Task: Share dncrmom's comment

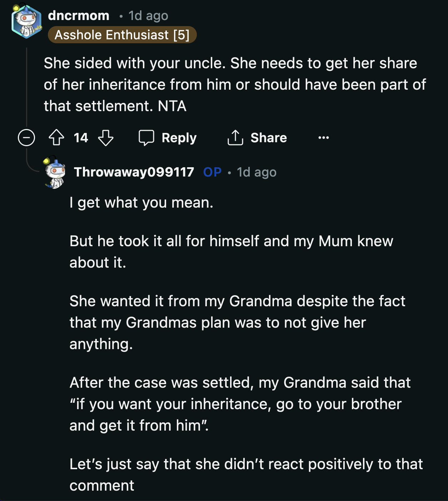Action: pyautogui.click(x=257, y=138)
